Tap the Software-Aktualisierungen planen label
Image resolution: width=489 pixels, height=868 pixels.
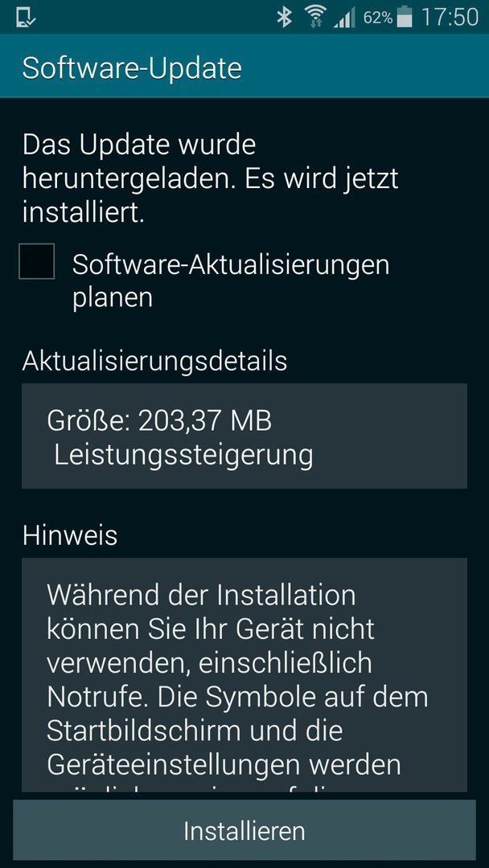pyautogui.click(x=231, y=281)
